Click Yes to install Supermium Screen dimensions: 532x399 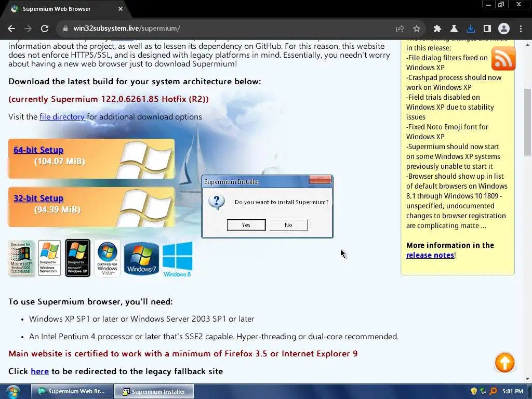pyautogui.click(x=246, y=225)
